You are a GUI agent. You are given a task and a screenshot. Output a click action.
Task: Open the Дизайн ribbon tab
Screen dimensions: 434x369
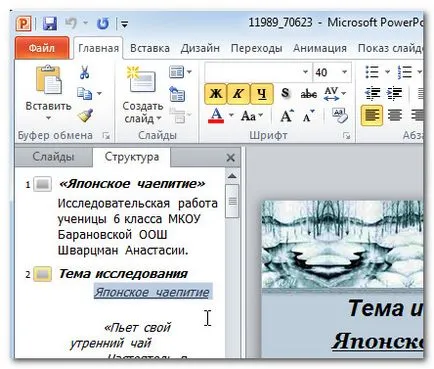(200, 48)
